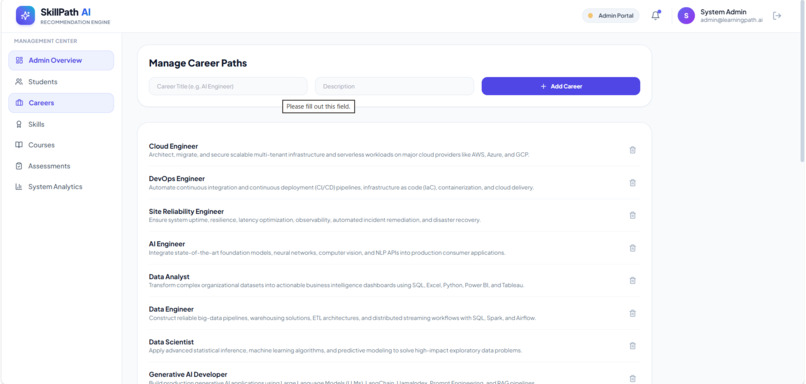Click the 'Please fill out this field' tooltip
Viewport: 806px width, 384px height.
(x=319, y=106)
